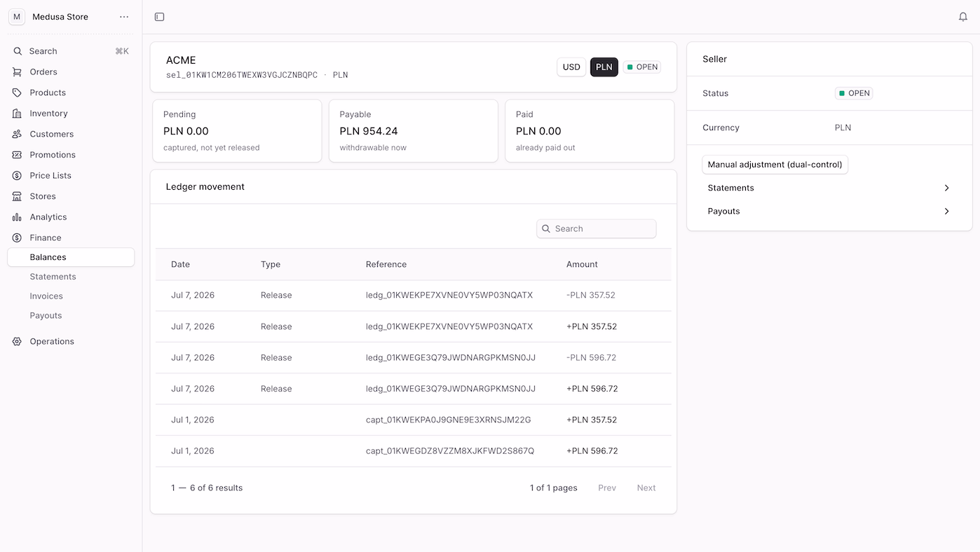
Task: Open Customers page
Action: [x=71, y=134]
